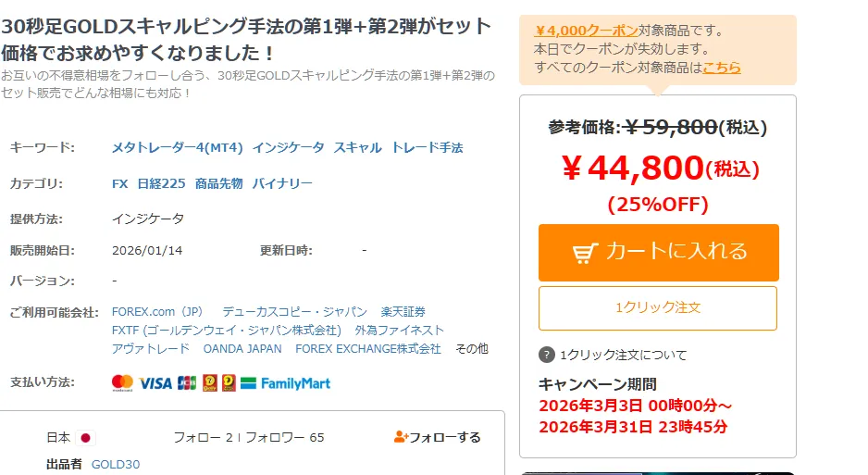Open the バイナリー category link
Screen dimensions: 868x475
point(282,183)
